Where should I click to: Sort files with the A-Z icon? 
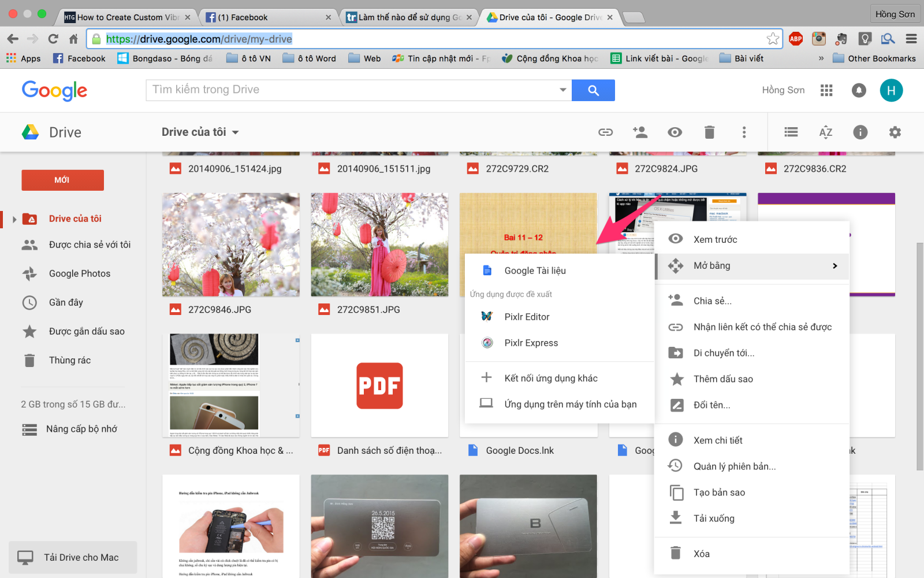point(826,132)
